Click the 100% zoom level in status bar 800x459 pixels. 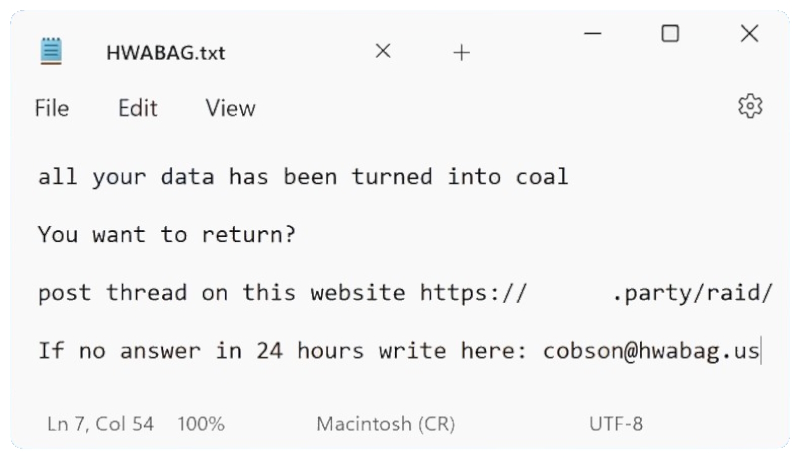(201, 423)
